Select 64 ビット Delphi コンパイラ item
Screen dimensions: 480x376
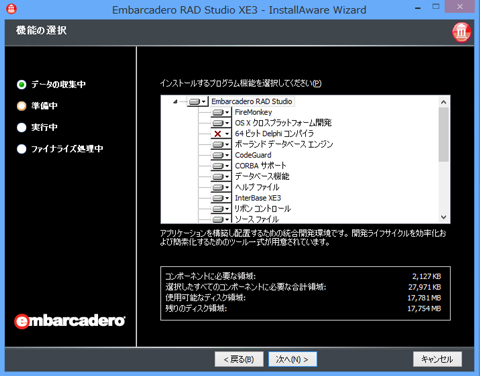274,134
